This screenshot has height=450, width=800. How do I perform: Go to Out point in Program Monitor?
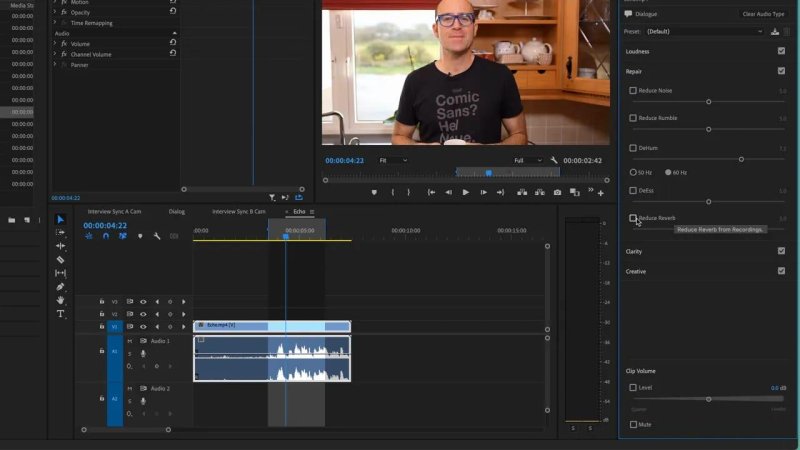[x=501, y=192]
